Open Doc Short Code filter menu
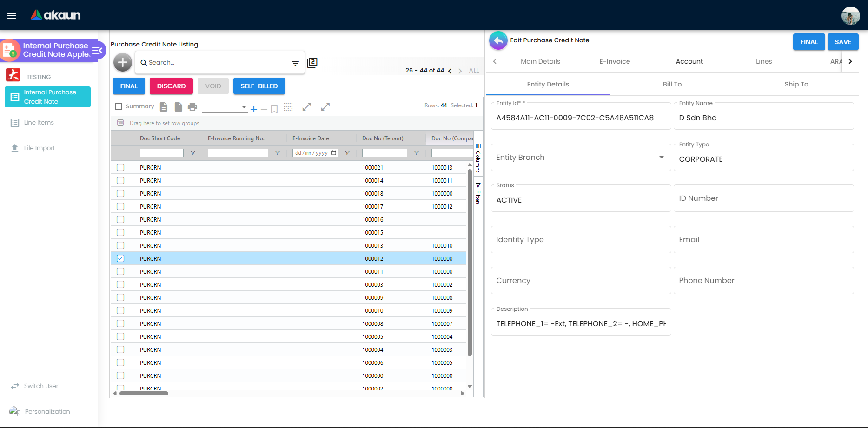 [193, 153]
